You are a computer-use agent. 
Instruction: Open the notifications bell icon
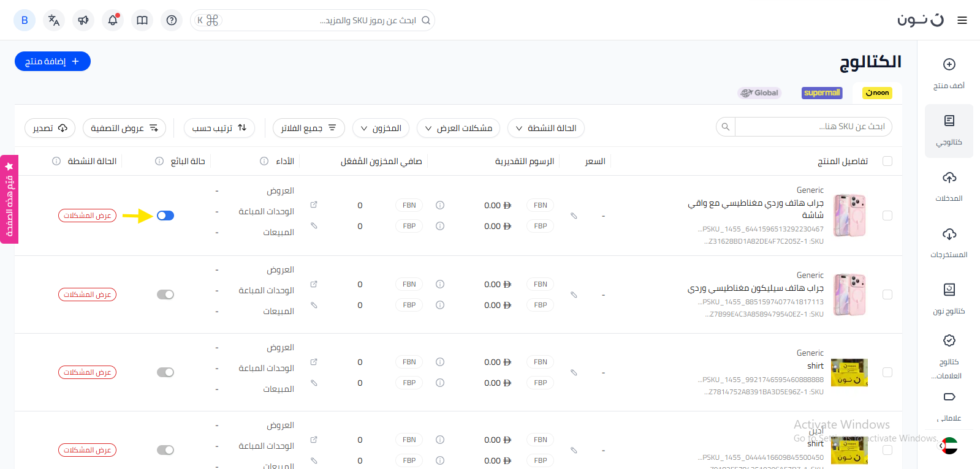[x=113, y=20]
